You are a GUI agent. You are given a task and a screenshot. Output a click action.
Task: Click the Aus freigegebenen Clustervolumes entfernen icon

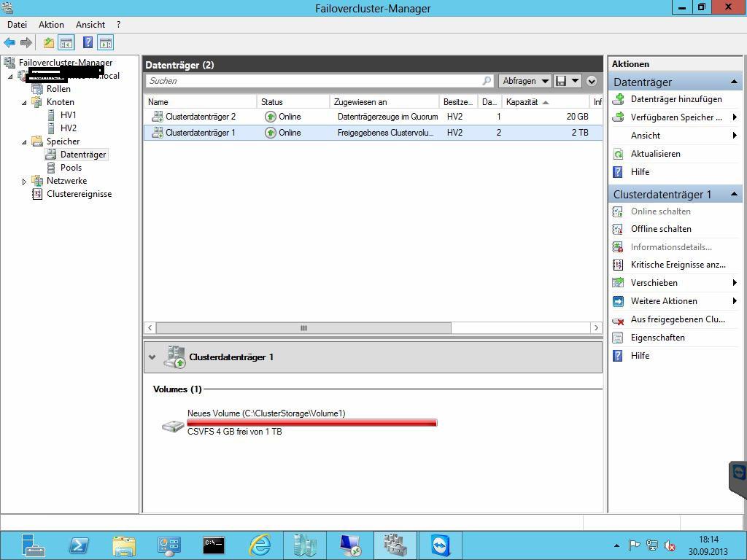618,320
